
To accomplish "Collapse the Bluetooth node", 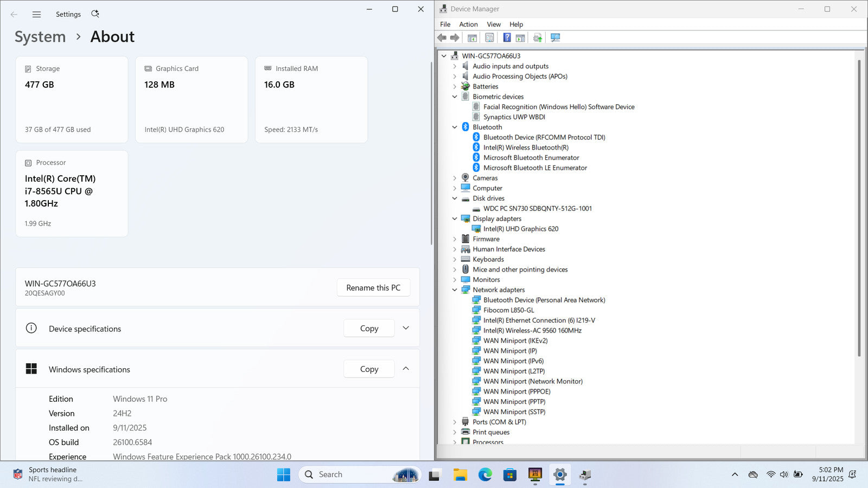I will click(455, 127).
